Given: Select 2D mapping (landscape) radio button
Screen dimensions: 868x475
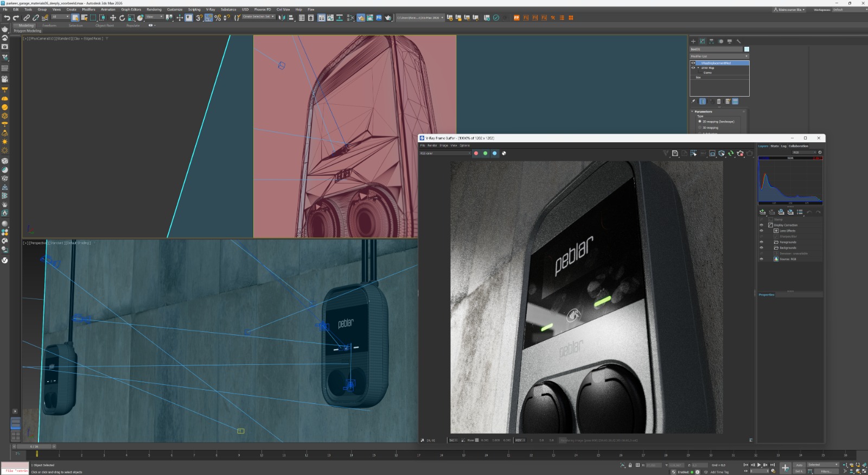Looking at the screenshot, I should (x=700, y=122).
